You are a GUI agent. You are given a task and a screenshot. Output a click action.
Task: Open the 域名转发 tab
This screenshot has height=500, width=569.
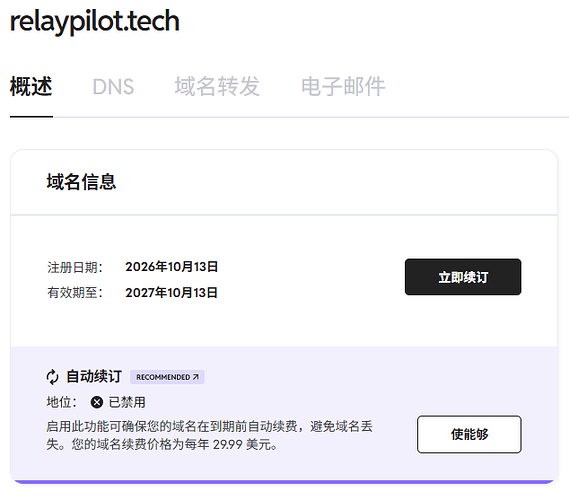pyautogui.click(x=217, y=86)
